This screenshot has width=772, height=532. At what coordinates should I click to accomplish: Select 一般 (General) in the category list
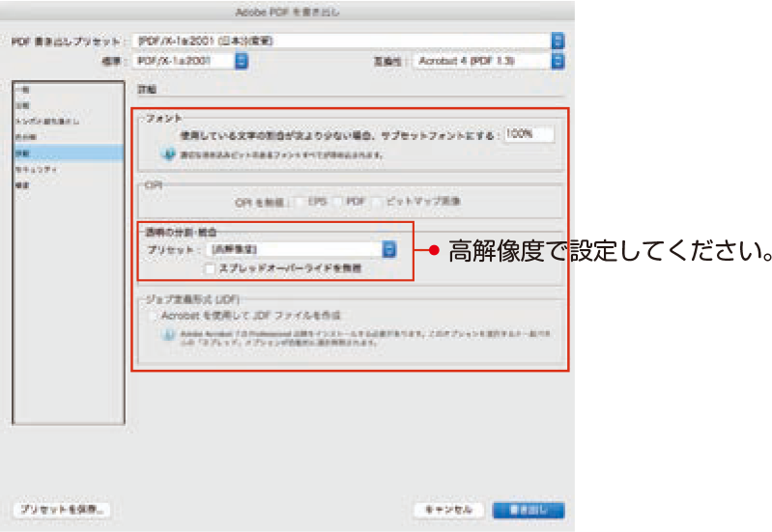[x=68, y=90]
